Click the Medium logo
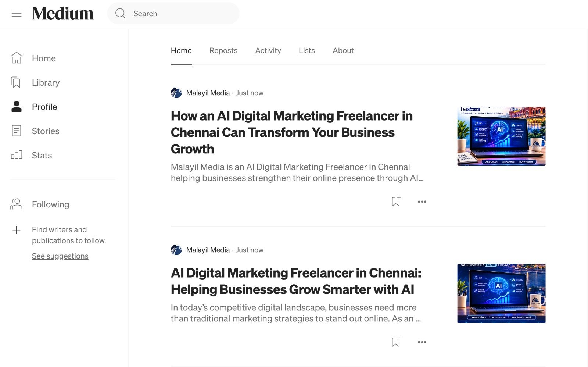This screenshot has width=588, height=367. (x=63, y=14)
